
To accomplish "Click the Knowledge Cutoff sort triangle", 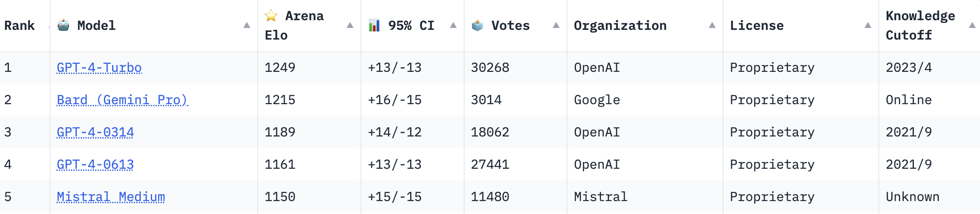I will pos(972,25).
